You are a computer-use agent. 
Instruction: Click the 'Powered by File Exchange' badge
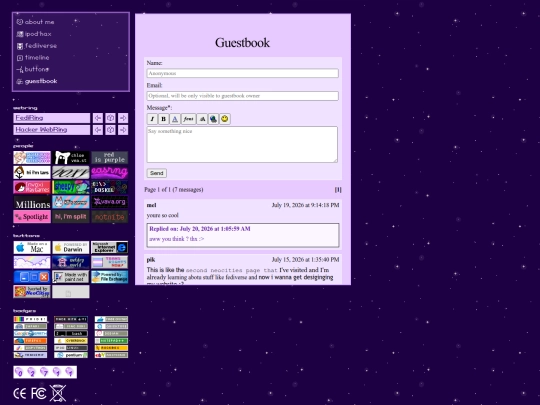coord(110,277)
